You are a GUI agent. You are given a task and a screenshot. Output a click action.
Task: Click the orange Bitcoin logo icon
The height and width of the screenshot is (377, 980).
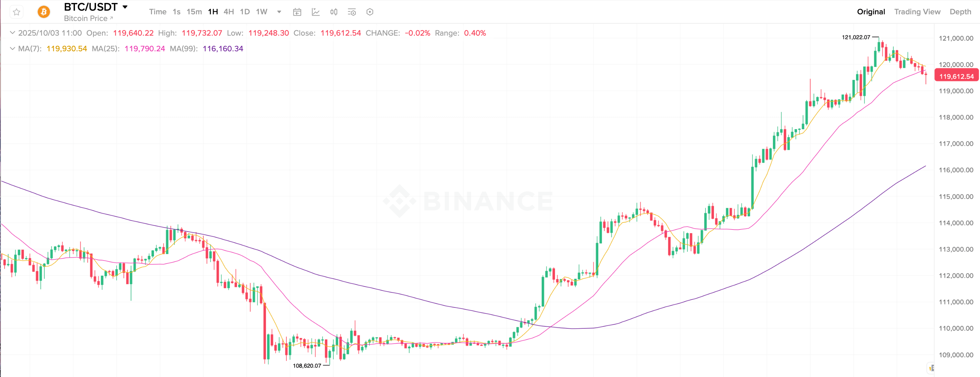pos(44,12)
